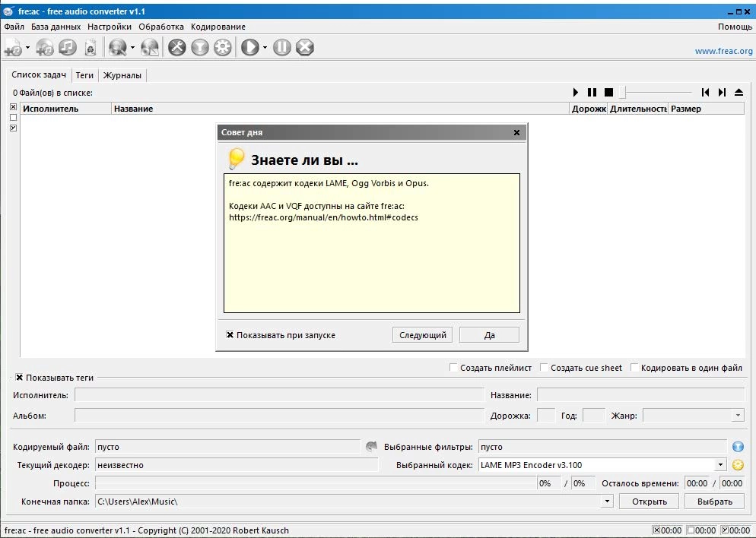Open Конечная папка path dropdown
The width and height of the screenshot is (756, 538).
606,502
